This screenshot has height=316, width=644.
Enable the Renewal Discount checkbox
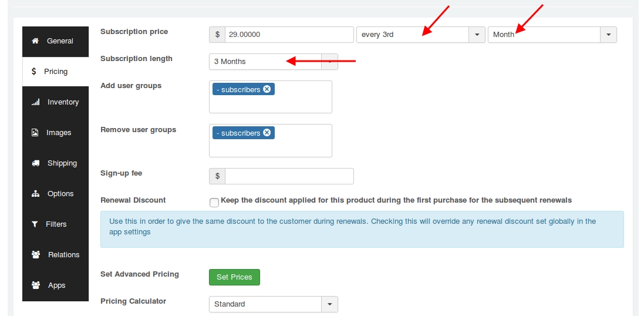tap(214, 202)
